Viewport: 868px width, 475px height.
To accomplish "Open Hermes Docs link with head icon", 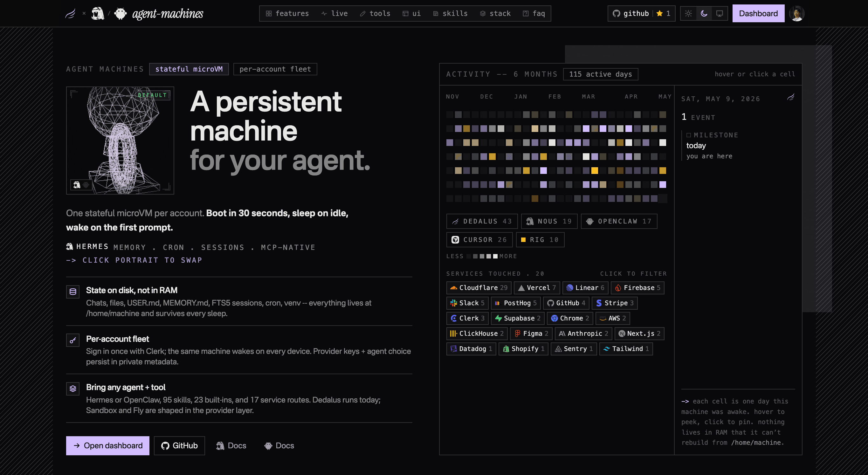I will pyautogui.click(x=231, y=446).
